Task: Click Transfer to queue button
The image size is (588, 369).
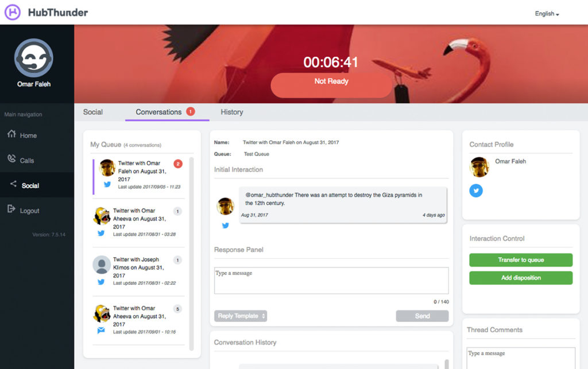Action: [x=521, y=260]
